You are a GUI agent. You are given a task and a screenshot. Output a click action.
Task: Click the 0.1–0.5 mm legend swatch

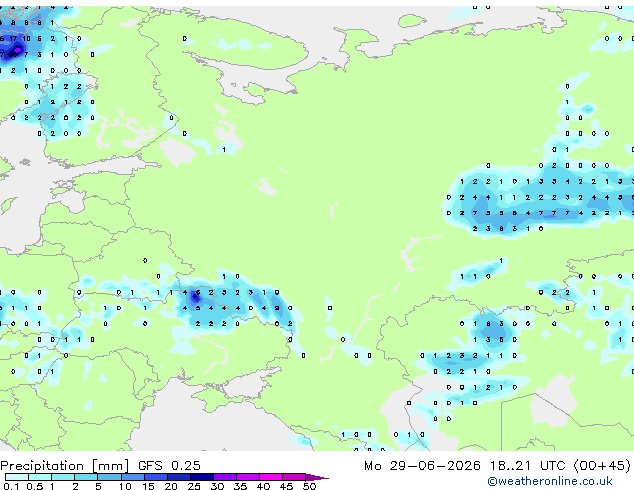[17, 477]
